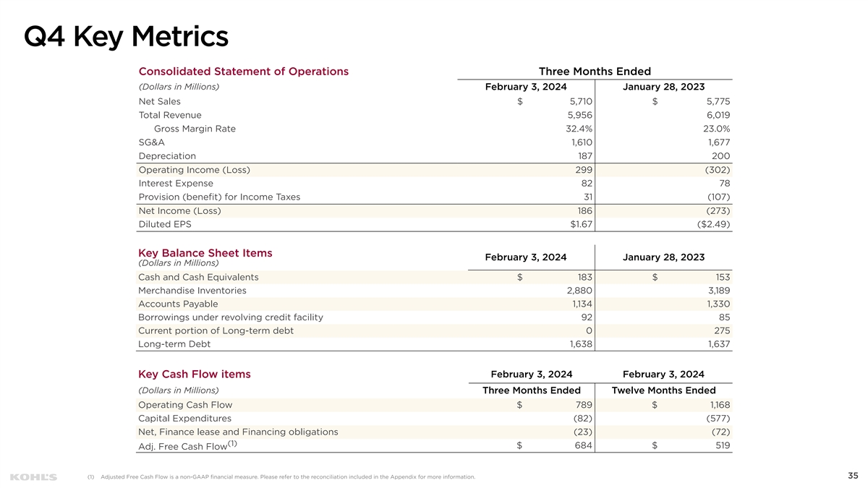Click the Accounts Payable row label
Image resolution: width=868 pixels, height=488 pixels.
177,304
